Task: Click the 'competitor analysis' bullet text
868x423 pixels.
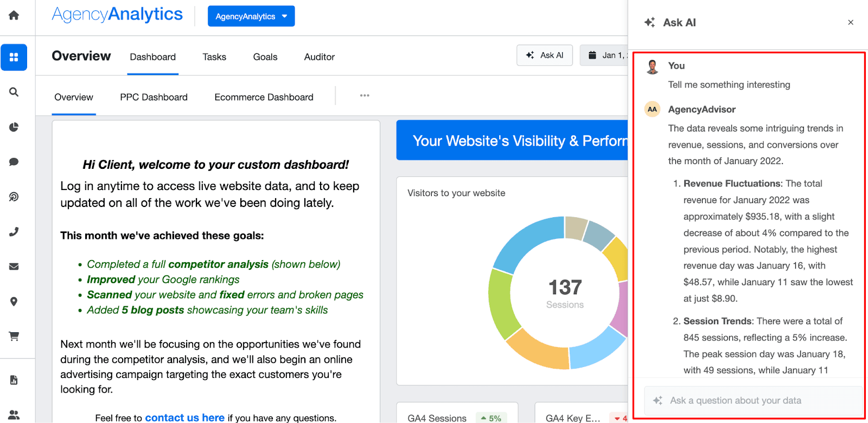Action: tap(219, 264)
